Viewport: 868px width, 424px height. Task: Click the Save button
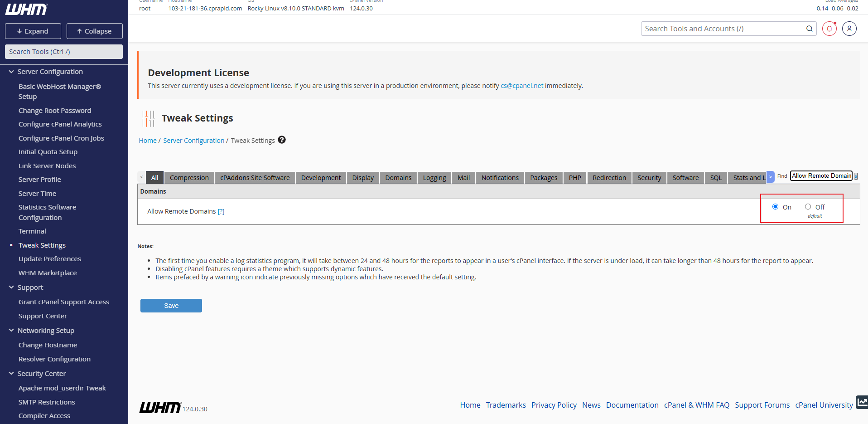tap(171, 306)
